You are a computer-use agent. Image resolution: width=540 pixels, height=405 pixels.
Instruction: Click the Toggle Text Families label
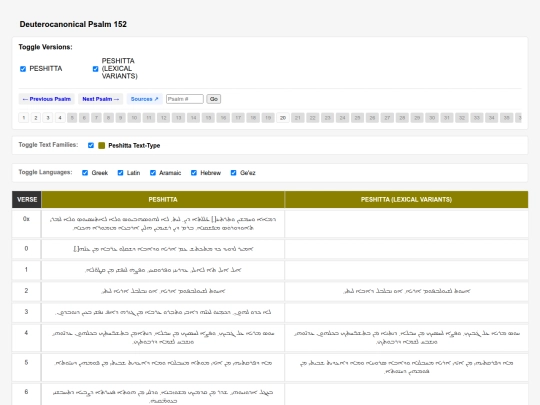(48, 145)
